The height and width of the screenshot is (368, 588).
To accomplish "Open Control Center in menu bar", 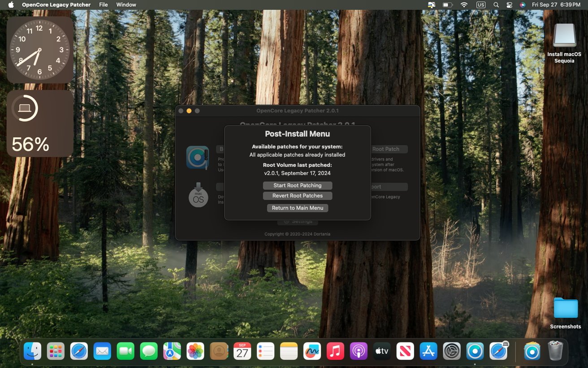I will click(509, 4).
